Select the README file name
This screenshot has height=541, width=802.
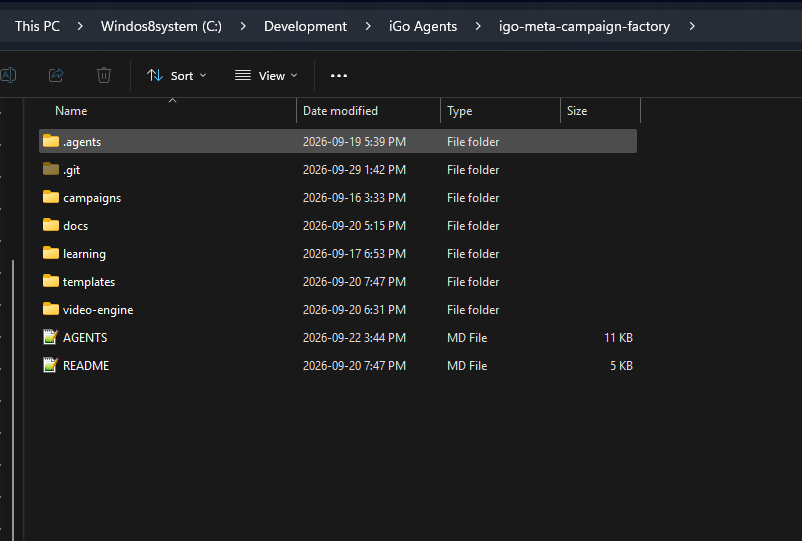click(86, 366)
